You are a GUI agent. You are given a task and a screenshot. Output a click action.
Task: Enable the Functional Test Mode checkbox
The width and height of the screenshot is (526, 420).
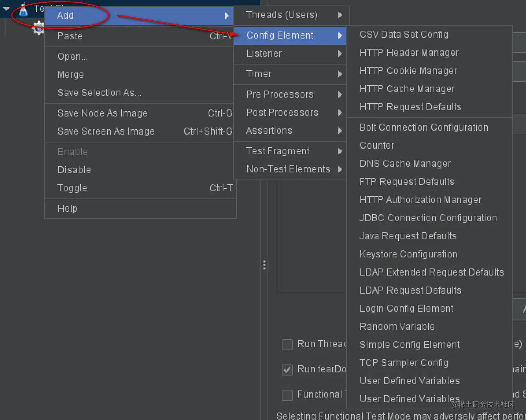(287, 395)
